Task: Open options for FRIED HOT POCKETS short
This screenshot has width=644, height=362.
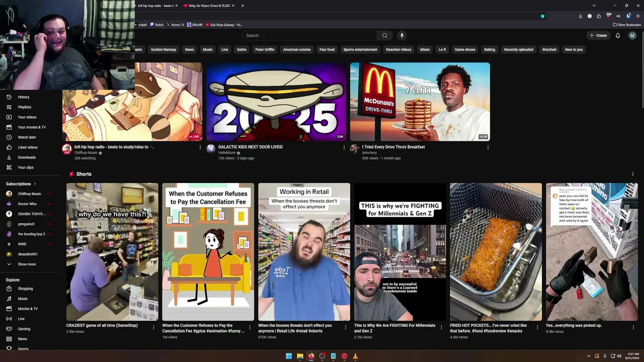Action: click(x=537, y=327)
